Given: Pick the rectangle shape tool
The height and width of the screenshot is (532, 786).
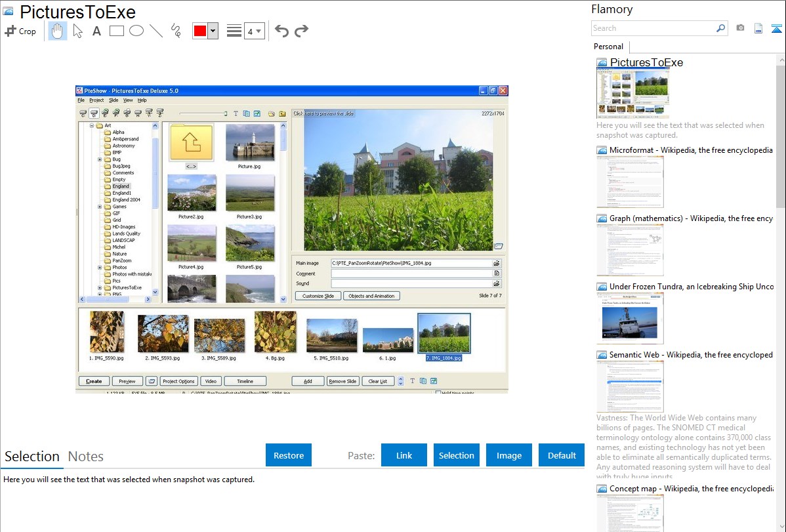Looking at the screenshot, I should pos(116,31).
